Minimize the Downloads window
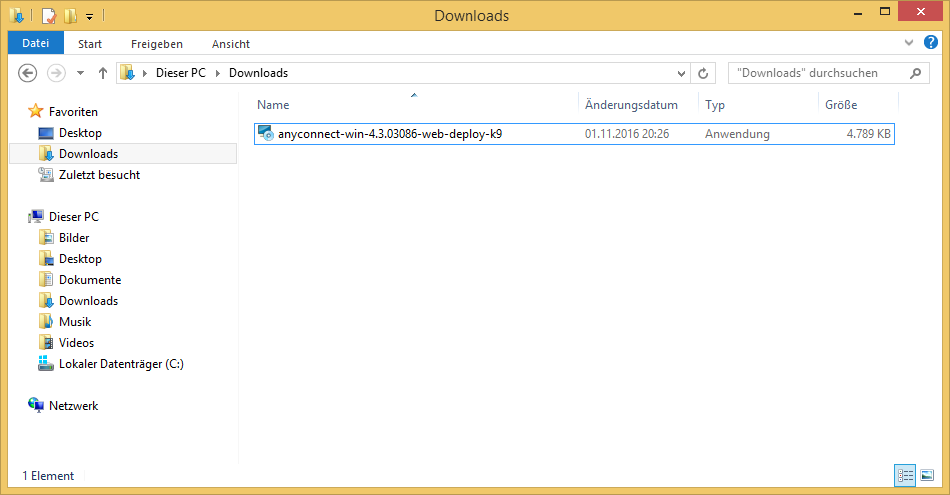The width and height of the screenshot is (950, 495). [x=858, y=13]
